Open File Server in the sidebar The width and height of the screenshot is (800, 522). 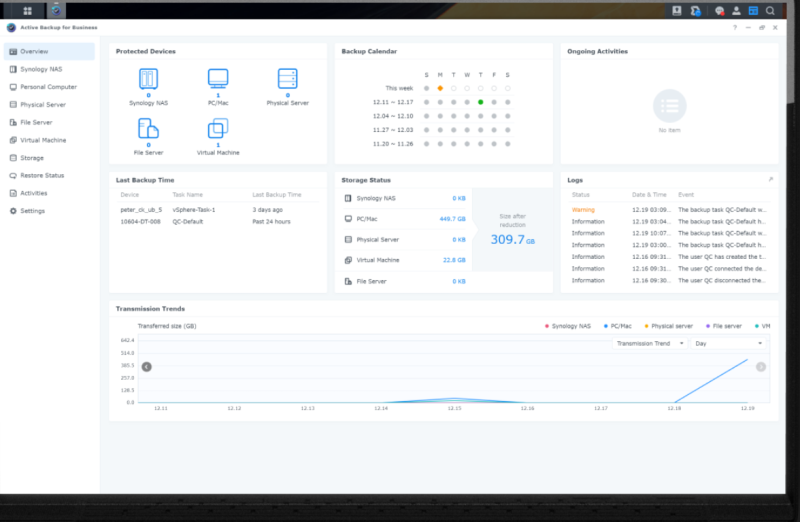(x=49, y=122)
